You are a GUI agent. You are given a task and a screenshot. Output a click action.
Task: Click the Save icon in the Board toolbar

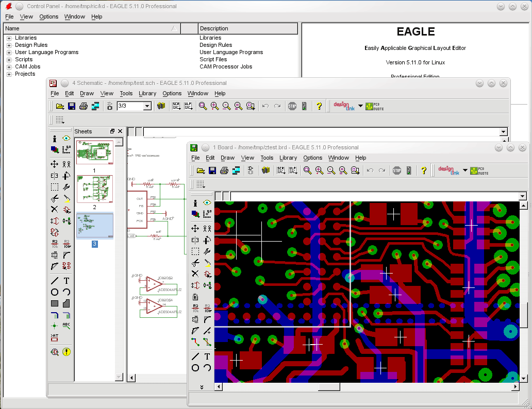212,171
